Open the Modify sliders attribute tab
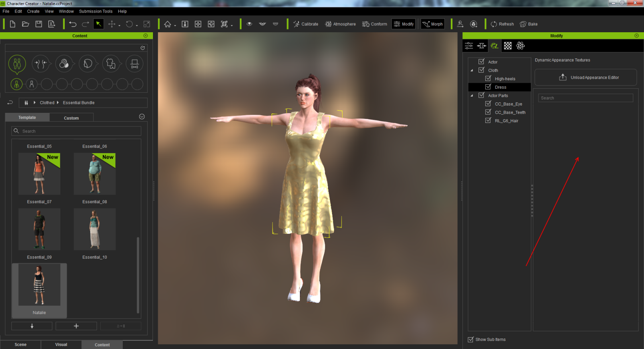Screen dimensions: 644x349 (469, 46)
